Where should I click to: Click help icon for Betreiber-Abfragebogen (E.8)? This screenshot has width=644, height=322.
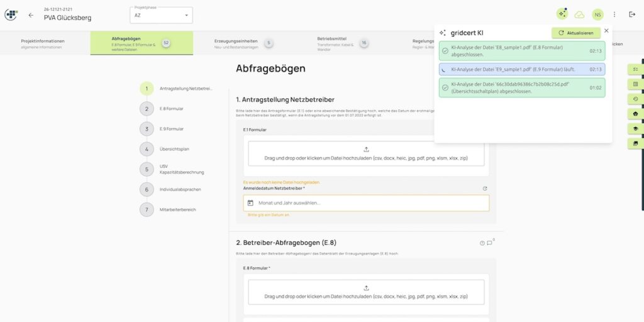click(482, 243)
